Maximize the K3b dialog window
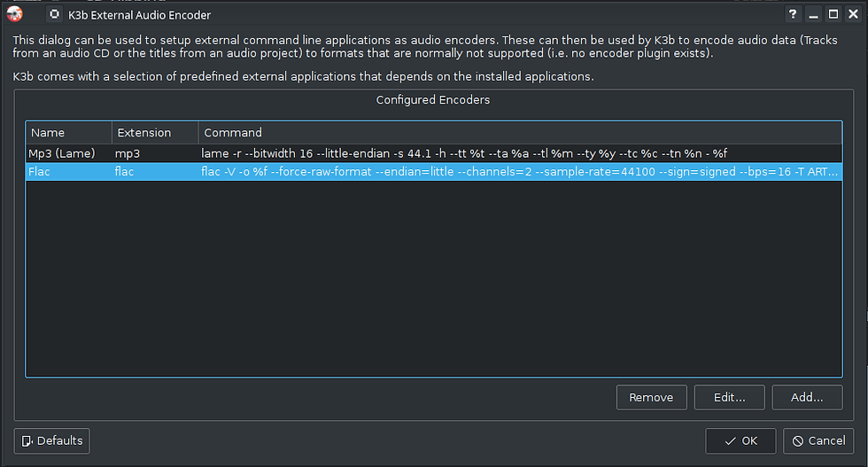868x467 pixels. click(x=833, y=14)
